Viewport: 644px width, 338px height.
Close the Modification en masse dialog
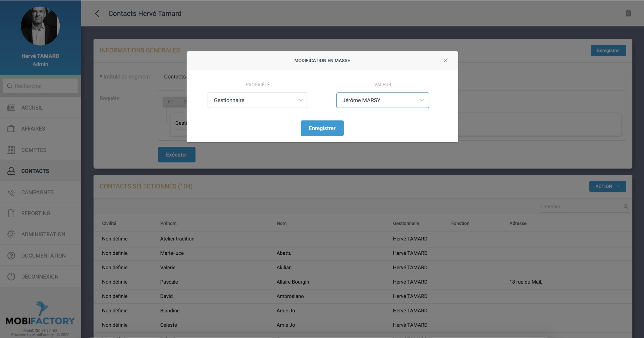[x=445, y=60]
